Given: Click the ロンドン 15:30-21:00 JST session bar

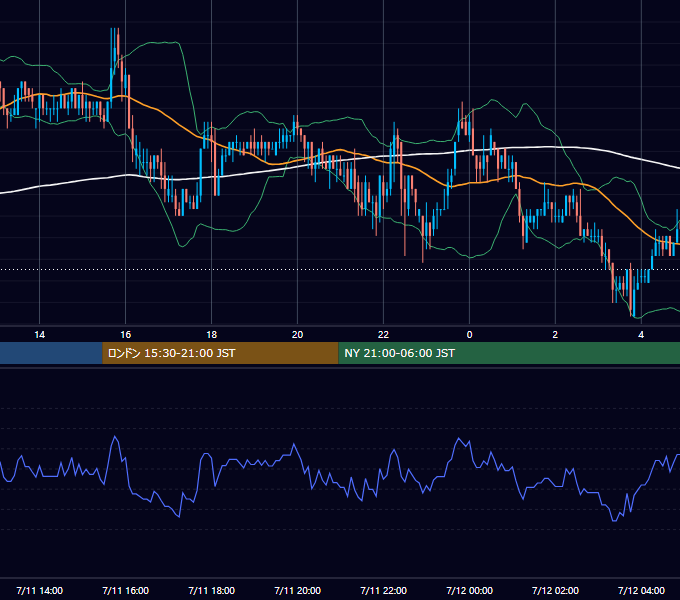Looking at the screenshot, I should coord(220,353).
